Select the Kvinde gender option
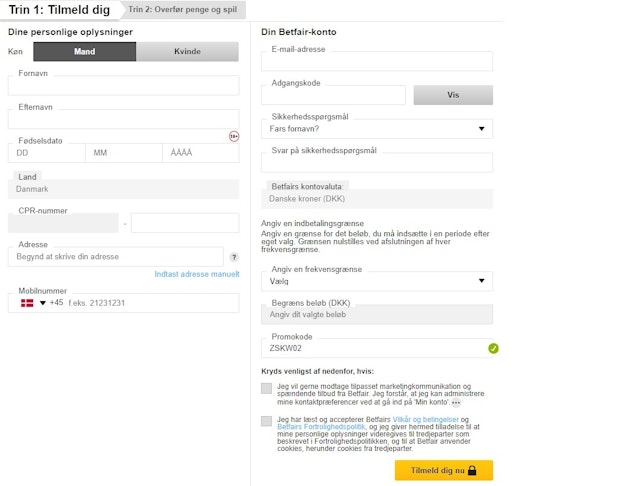 pos(187,52)
